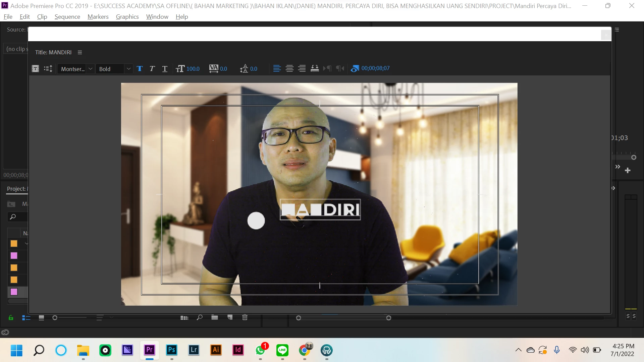Click the font size value 100.0

pos(193,69)
